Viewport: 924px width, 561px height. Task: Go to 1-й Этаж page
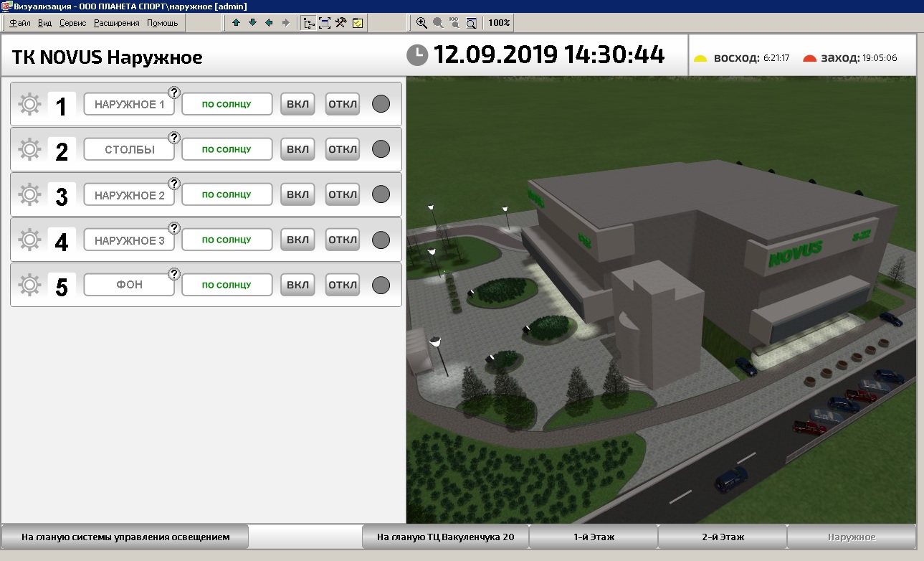click(x=594, y=537)
